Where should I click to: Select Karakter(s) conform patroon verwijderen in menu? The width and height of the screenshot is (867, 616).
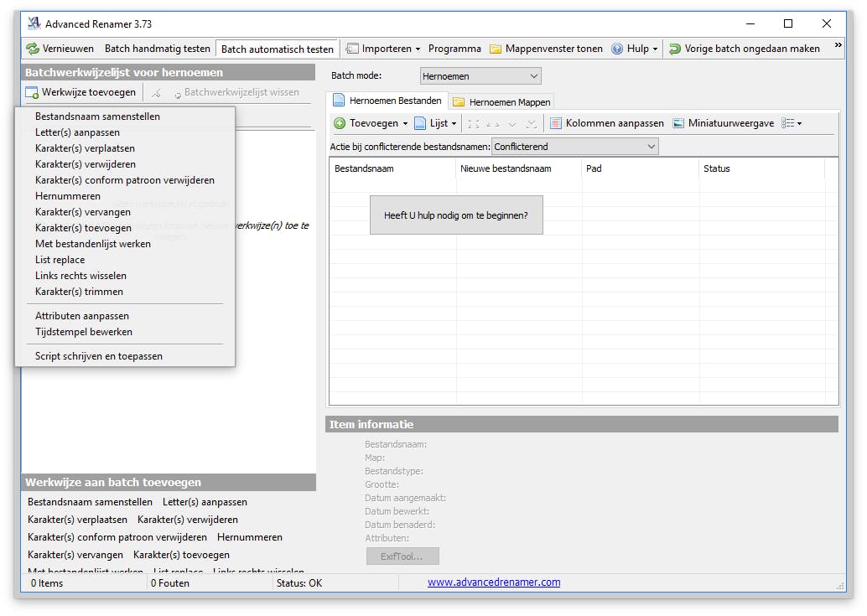coord(125,181)
